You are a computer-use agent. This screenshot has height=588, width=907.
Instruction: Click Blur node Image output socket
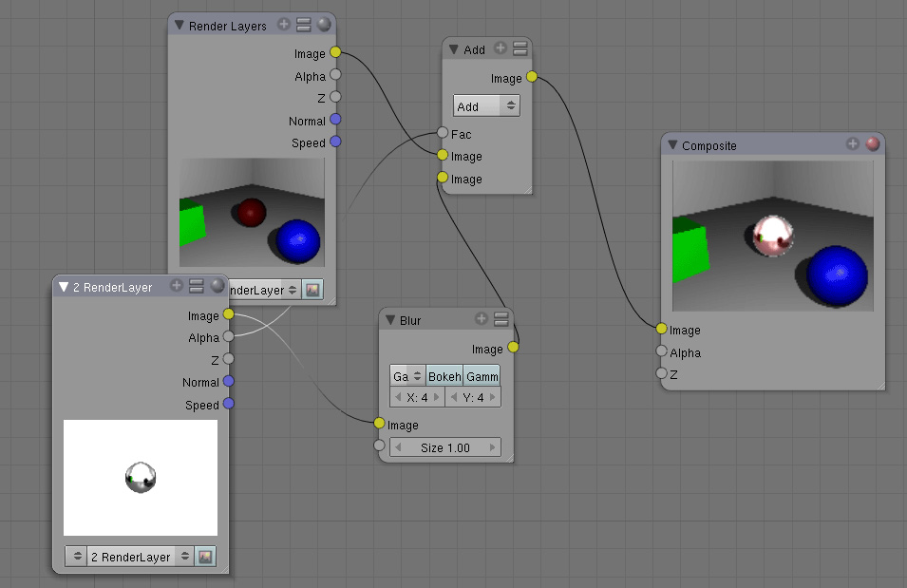click(x=513, y=347)
